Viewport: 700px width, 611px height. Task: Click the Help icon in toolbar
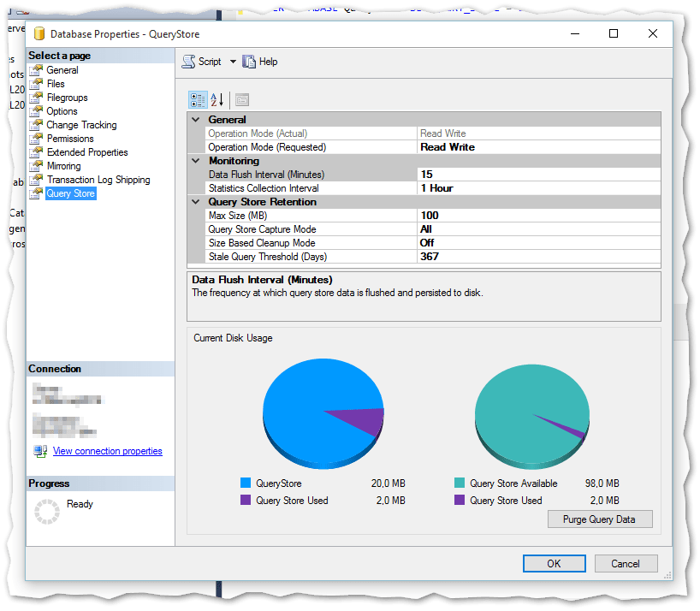pyautogui.click(x=249, y=62)
